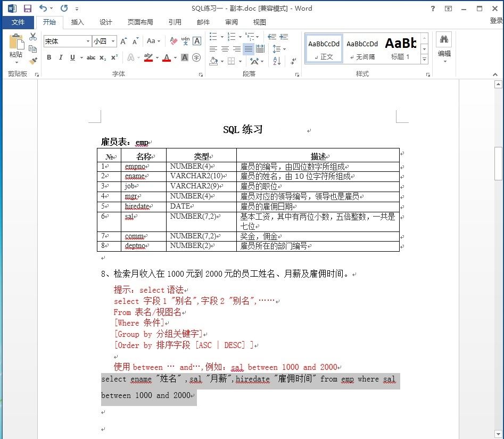Viewport: 504px width, 439px height.
Task: Open the font color dropdown arrow
Action: (x=175, y=58)
